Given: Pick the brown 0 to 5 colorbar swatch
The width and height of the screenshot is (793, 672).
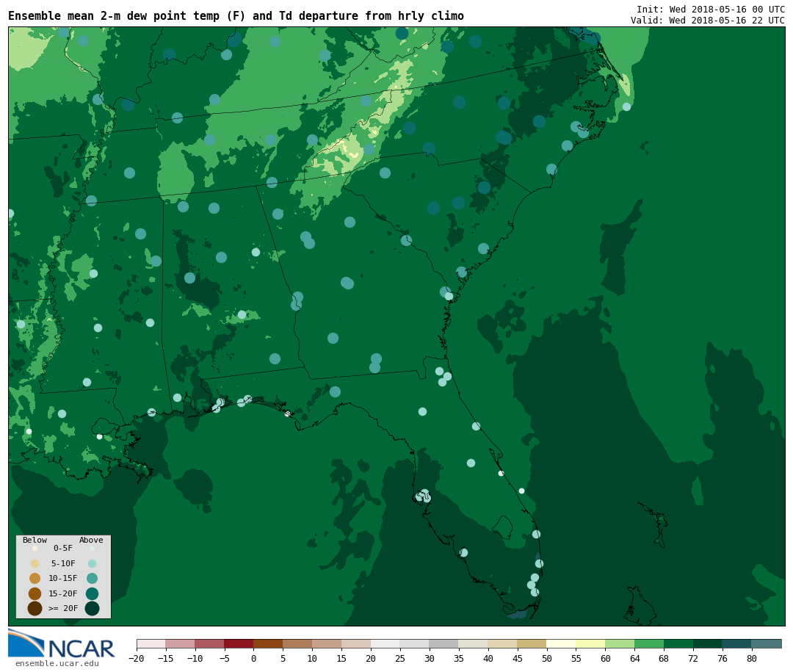Looking at the screenshot, I should pos(268,643).
